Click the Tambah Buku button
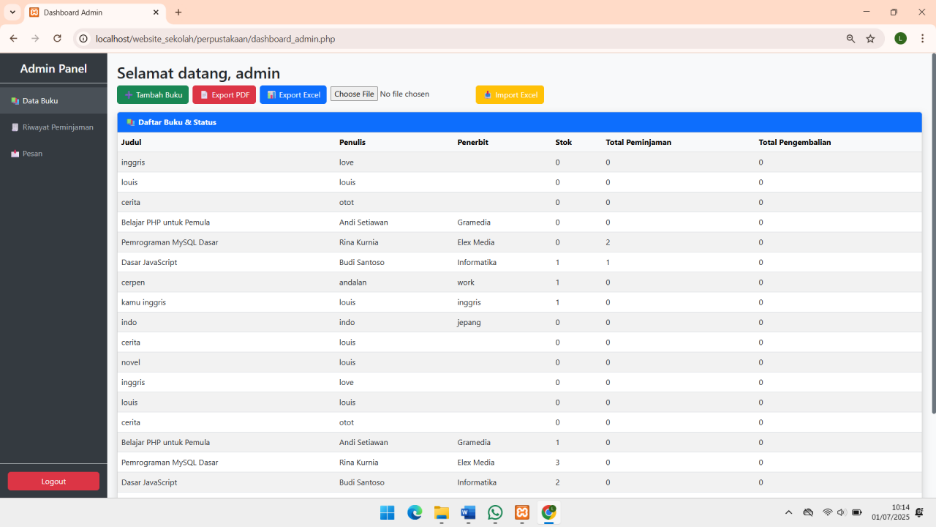Image resolution: width=936 pixels, height=527 pixels. tap(153, 95)
